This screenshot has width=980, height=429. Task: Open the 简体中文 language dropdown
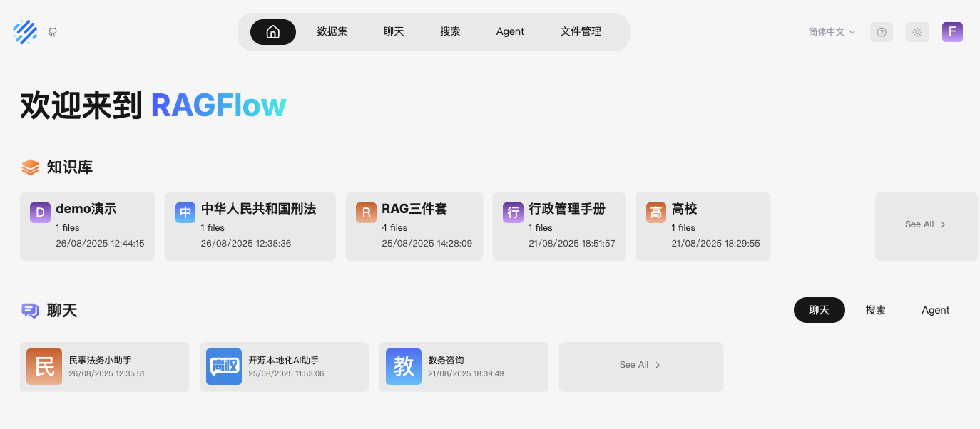(831, 31)
